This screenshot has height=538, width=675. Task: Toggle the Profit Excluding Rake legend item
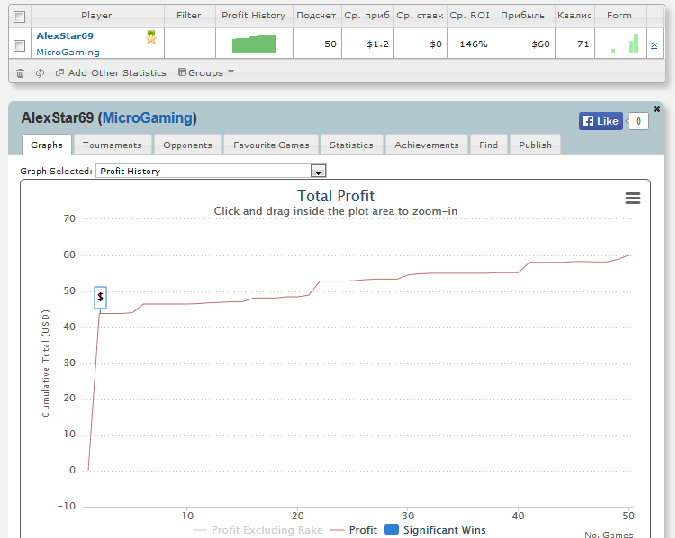click(x=257, y=530)
